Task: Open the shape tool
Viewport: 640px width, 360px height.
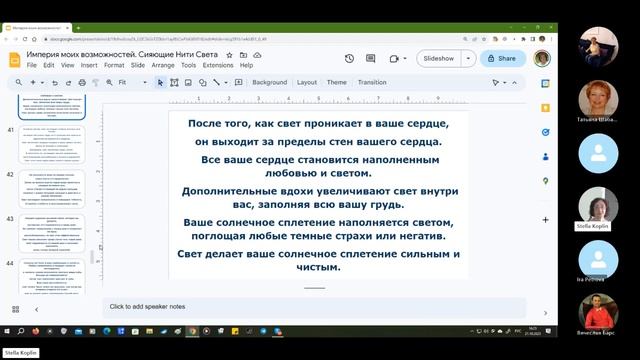Action: pyautogui.click(x=202, y=82)
